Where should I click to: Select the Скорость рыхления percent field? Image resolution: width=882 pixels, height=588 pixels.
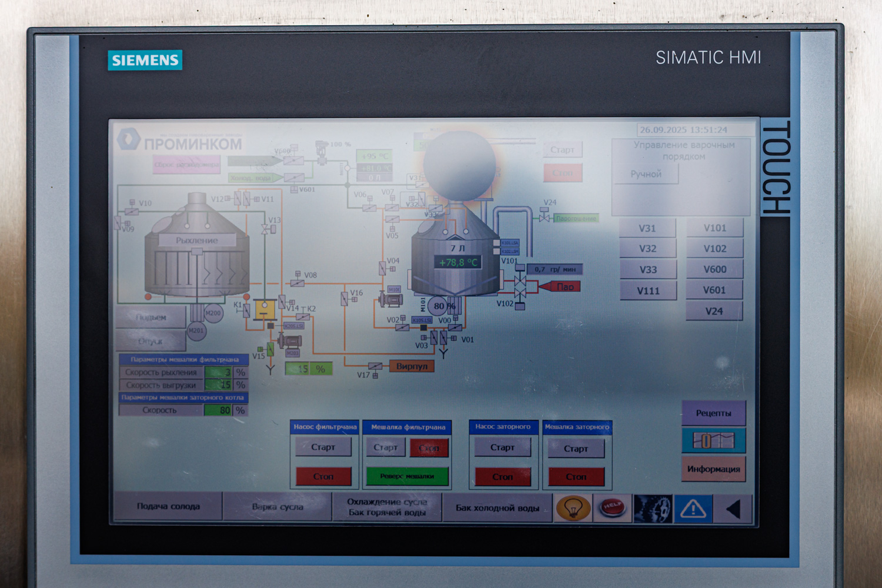tap(218, 372)
